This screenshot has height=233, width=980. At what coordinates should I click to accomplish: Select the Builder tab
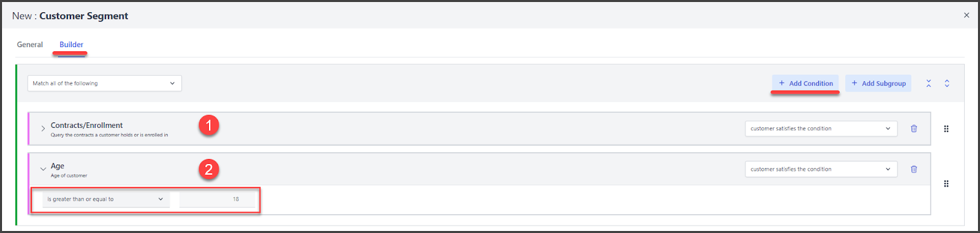[x=71, y=45]
